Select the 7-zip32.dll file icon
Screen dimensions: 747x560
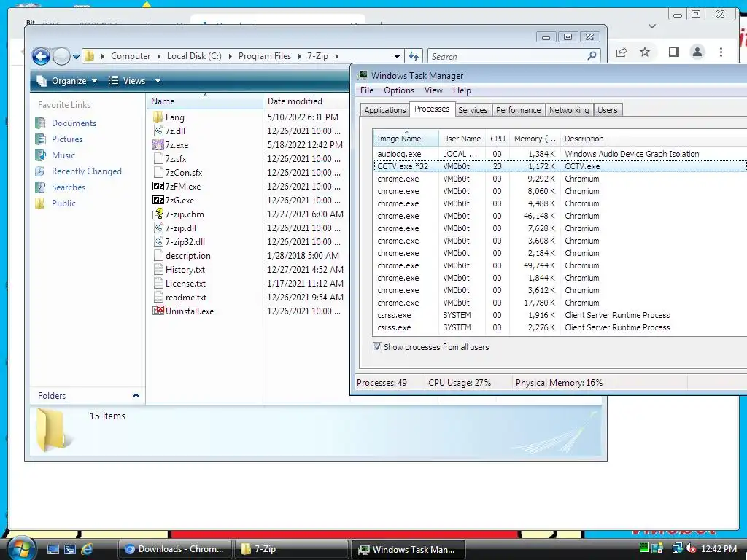[x=158, y=242]
